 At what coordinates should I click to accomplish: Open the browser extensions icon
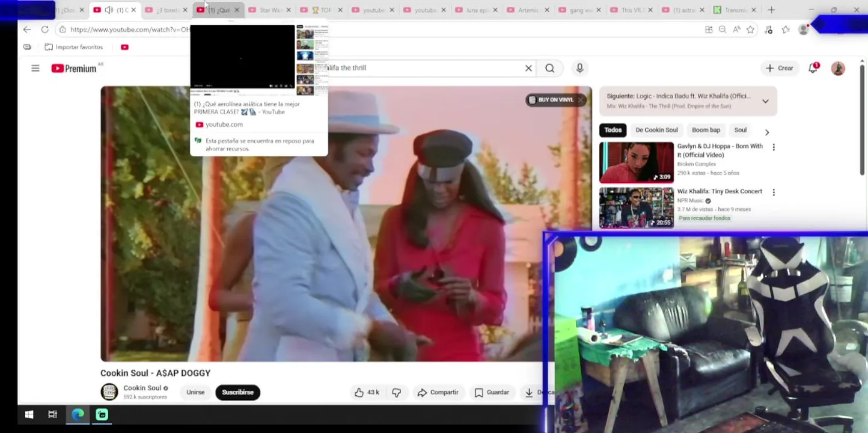[768, 29]
